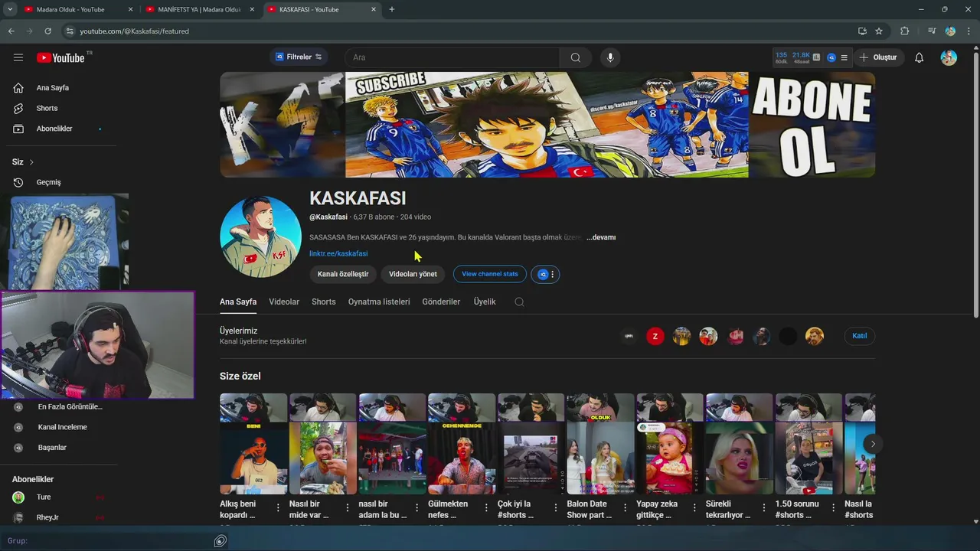Click Kanalı özelleştir button
Screen dimensions: 980x551
tap(343, 274)
